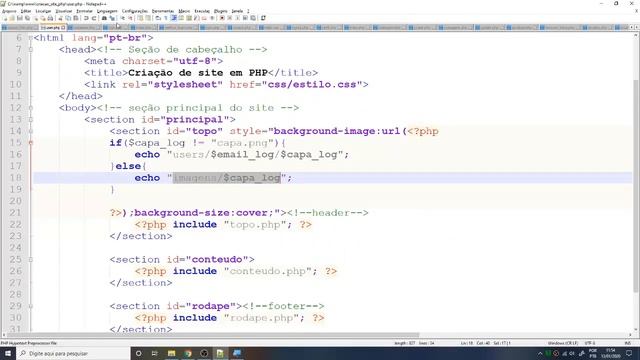Click 'topo.php' in the include line

coord(255,224)
